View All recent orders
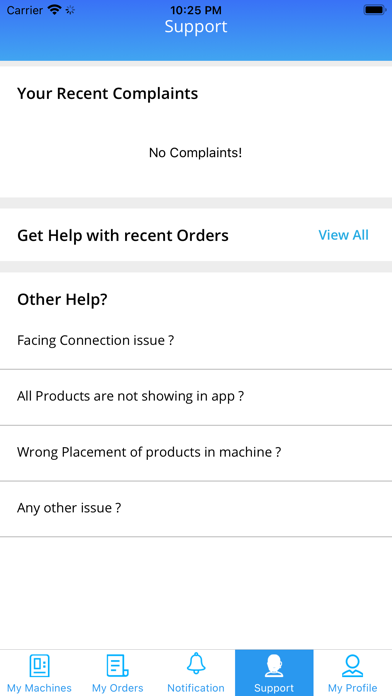This screenshot has width=392, height=696. 343,235
